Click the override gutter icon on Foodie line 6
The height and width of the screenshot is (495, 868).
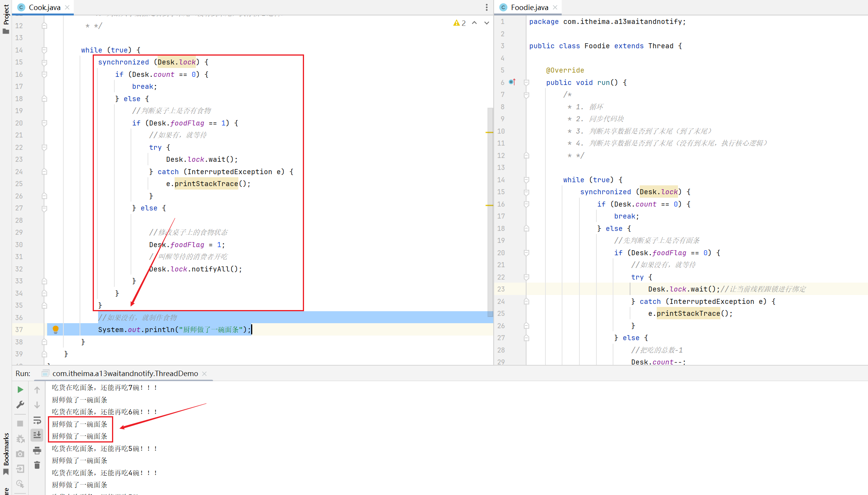pos(512,82)
